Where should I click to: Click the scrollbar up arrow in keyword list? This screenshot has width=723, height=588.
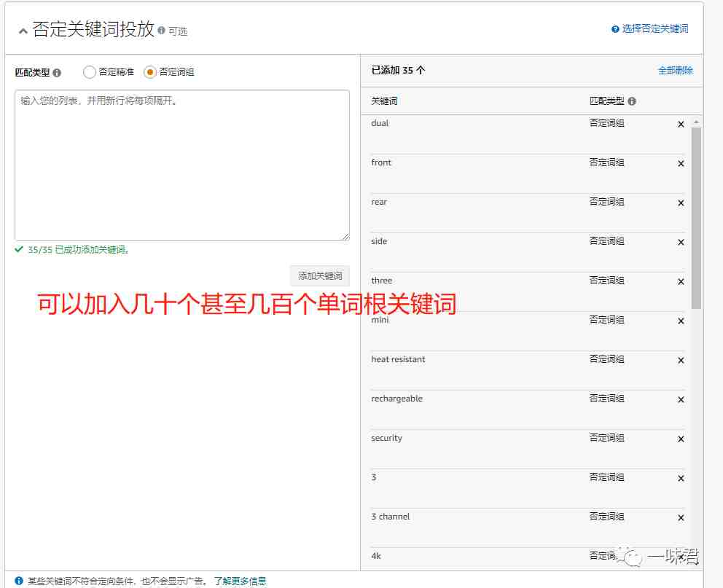pyautogui.click(x=696, y=122)
